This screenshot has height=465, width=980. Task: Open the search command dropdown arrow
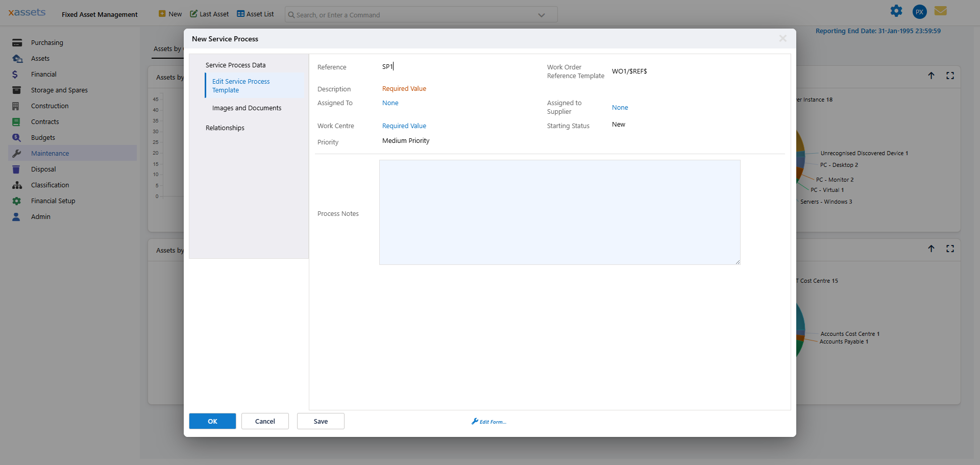click(x=541, y=15)
